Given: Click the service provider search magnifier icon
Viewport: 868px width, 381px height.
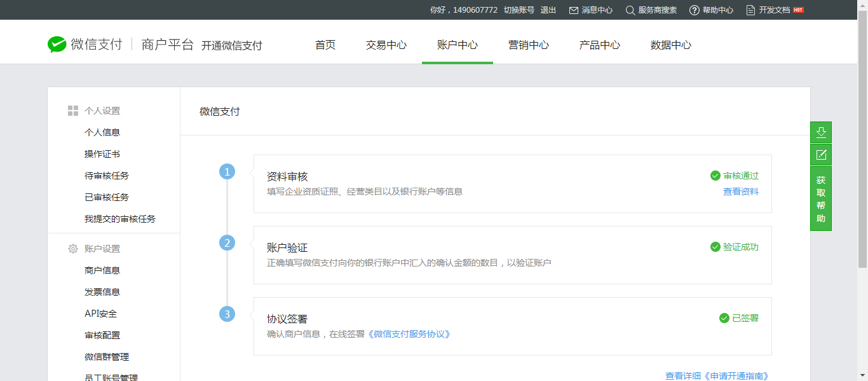Looking at the screenshot, I should coord(630,10).
